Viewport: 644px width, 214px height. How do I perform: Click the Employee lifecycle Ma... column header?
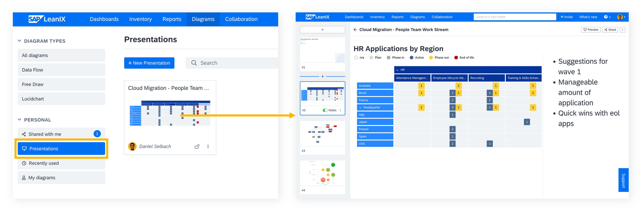(449, 78)
